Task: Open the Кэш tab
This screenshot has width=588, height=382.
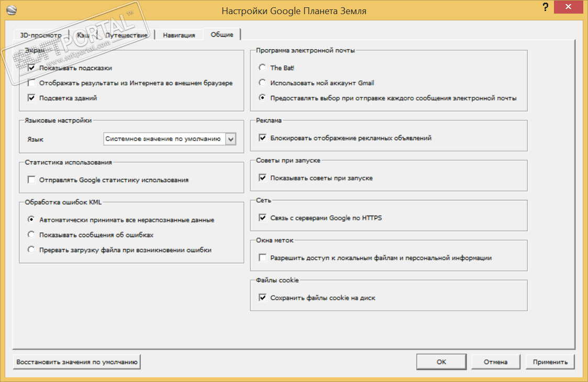Action: click(83, 35)
